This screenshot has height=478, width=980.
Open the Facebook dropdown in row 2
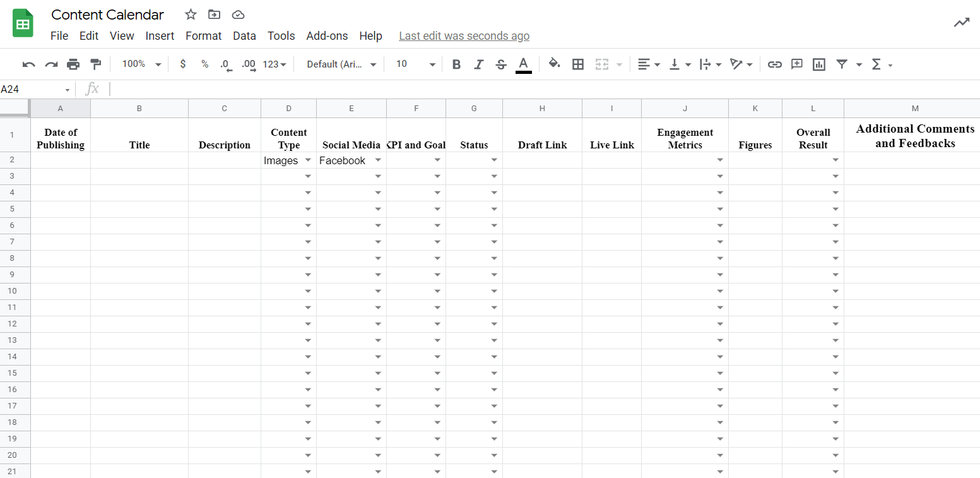point(378,160)
